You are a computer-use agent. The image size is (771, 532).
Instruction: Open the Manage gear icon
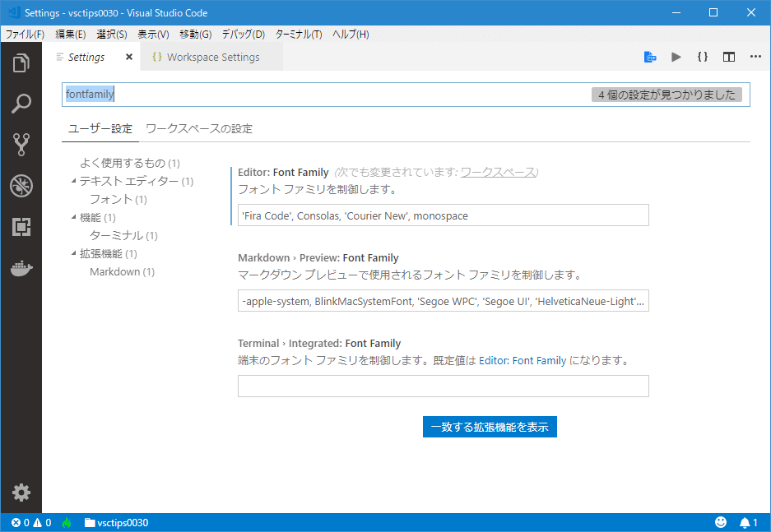tap(21, 493)
